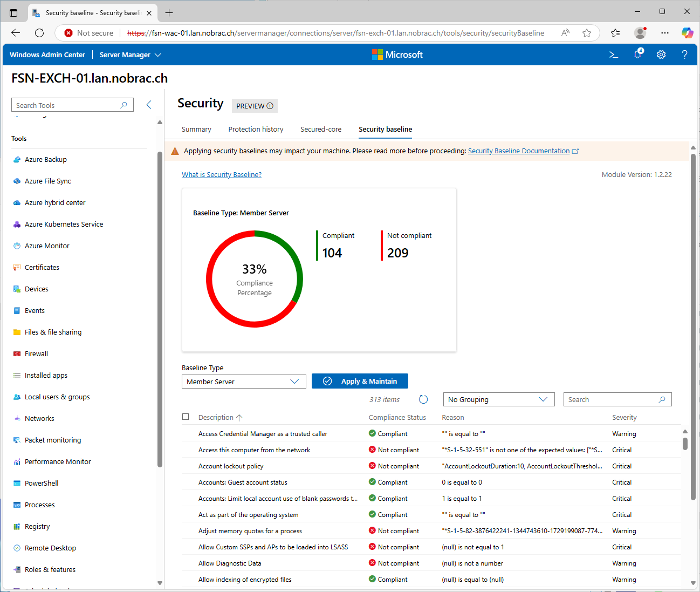Switch to the Protection history tab
Image resolution: width=700 pixels, height=592 pixels.
tap(256, 130)
